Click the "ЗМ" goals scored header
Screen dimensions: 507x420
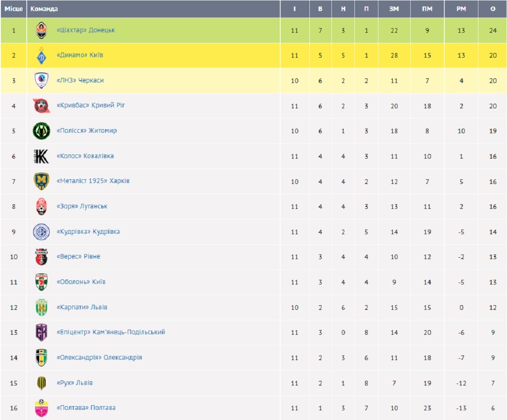point(394,9)
